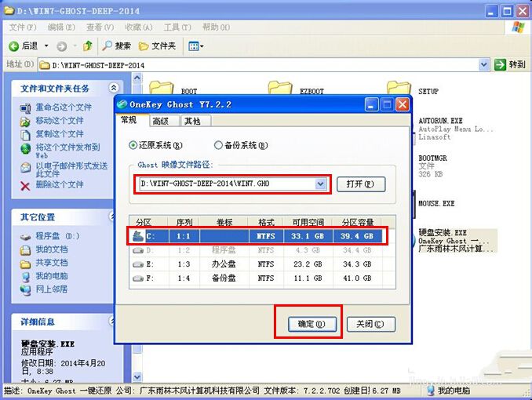
Task: Switch to the Advanced (高级) tab
Action: point(161,121)
